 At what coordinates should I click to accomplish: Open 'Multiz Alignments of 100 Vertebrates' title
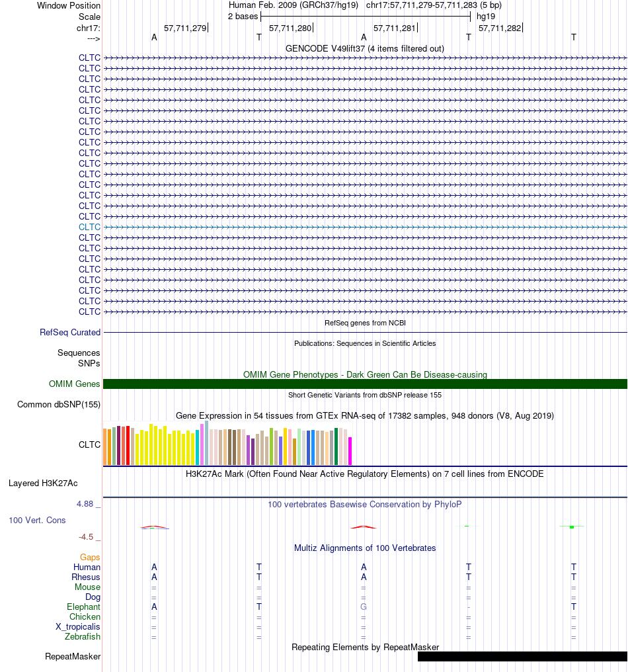(x=364, y=548)
